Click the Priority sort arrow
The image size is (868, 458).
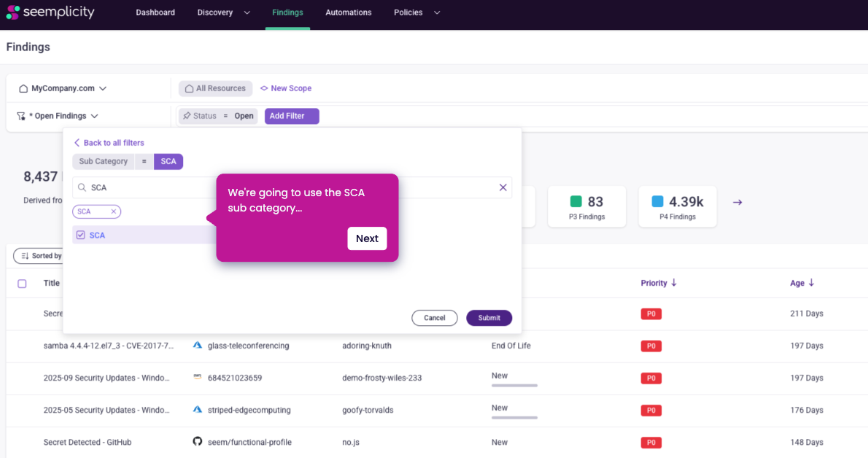674,283
